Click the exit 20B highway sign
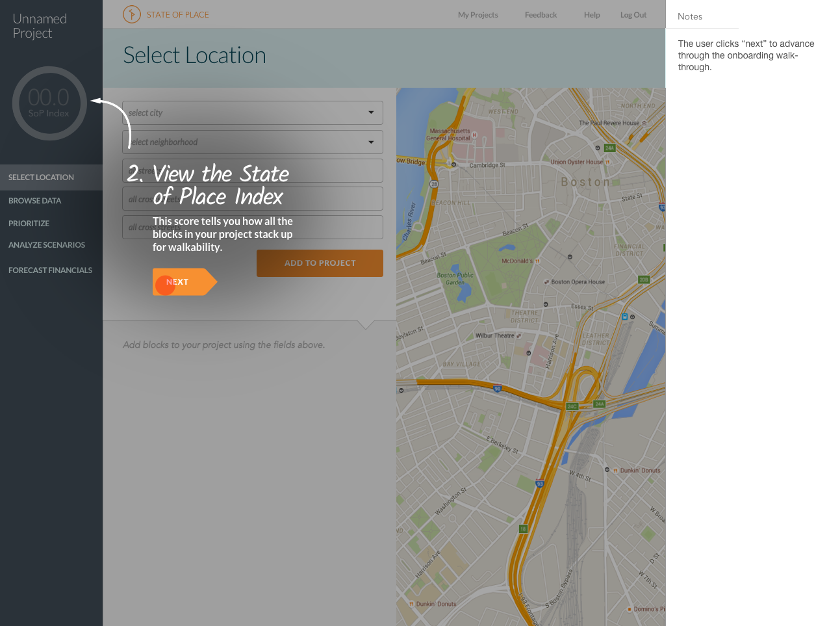Image resolution: width=840 pixels, height=626 pixels. pyautogui.click(x=644, y=280)
